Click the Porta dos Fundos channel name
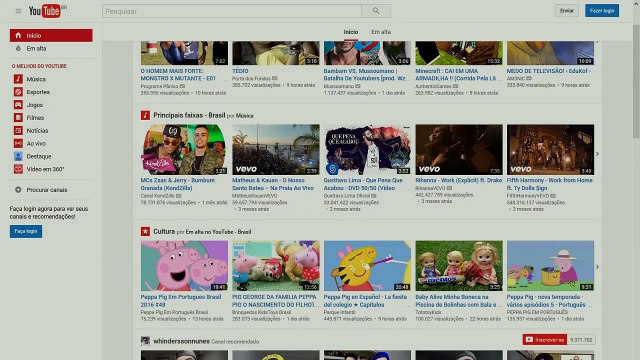The image size is (640, 360). point(251,78)
